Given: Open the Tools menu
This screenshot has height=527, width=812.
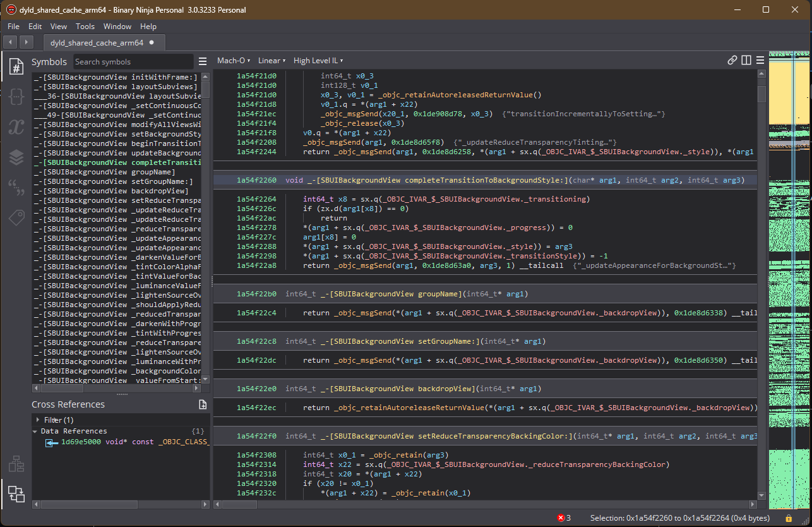Looking at the screenshot, I should click(x=85, y=27).
